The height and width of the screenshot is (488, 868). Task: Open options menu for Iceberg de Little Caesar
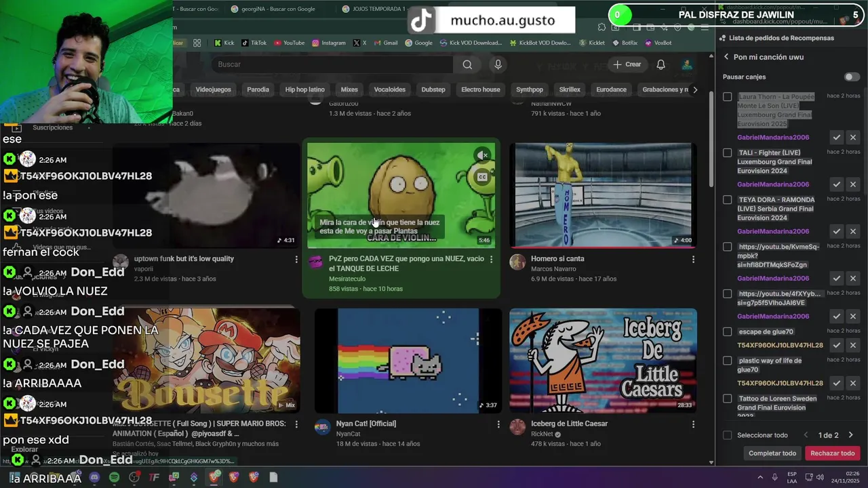(x=693, y=424)
